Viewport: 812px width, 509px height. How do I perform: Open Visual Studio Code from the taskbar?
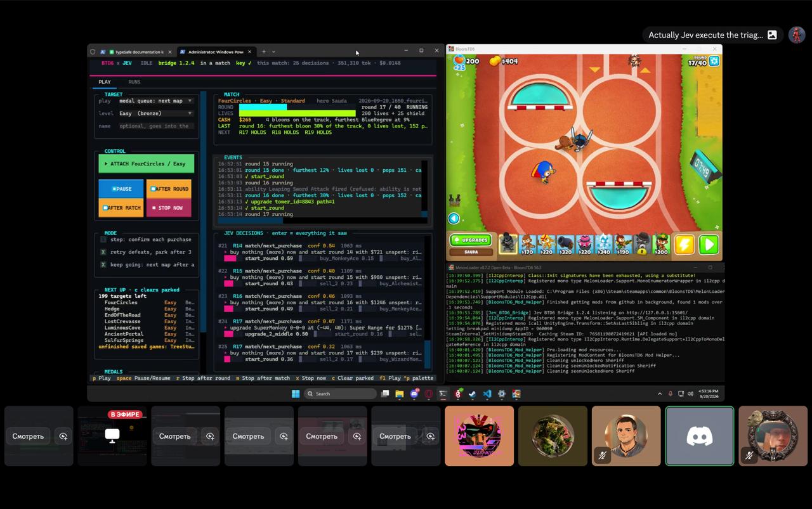(487, 394)
